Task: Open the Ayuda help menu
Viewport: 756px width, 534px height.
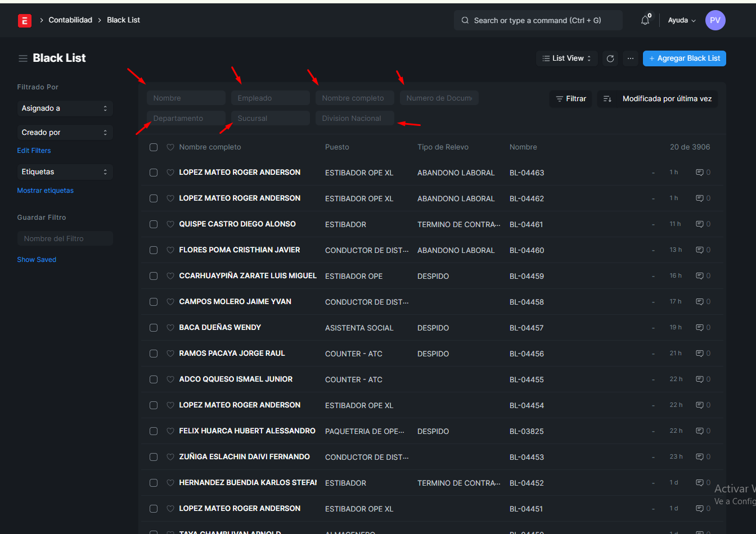Action: coord(681,20)
